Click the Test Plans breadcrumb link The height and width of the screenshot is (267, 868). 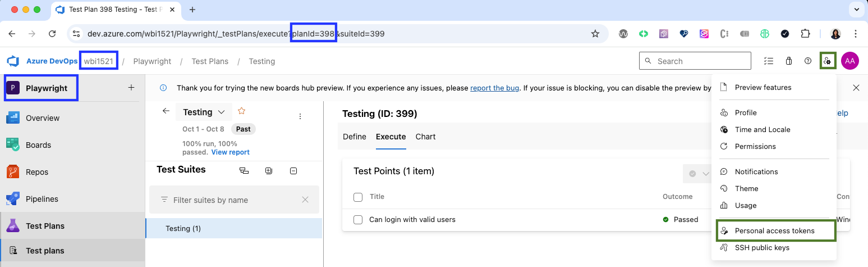point(210,61)
